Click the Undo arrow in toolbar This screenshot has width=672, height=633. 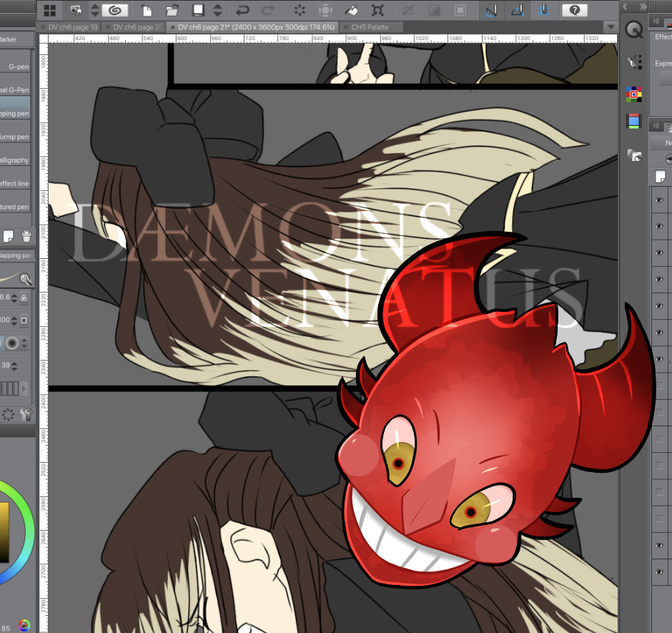(242, 10)
